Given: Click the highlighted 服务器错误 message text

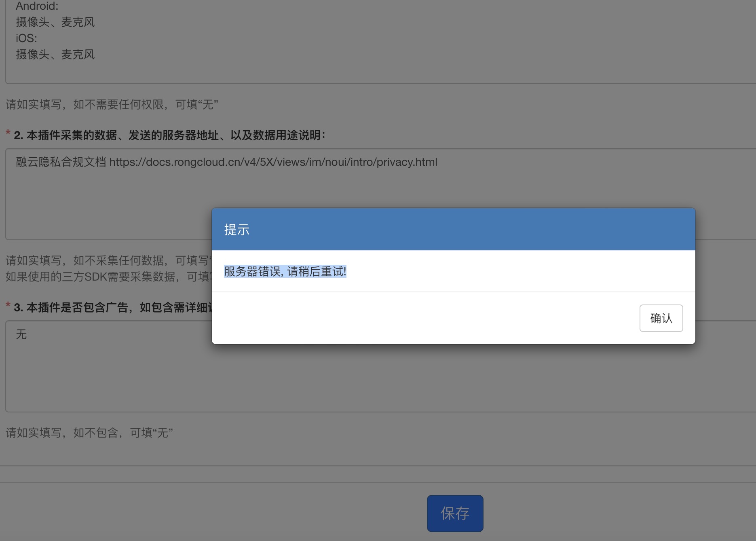Looking at the screenshot, I should [x=285, y=272].
